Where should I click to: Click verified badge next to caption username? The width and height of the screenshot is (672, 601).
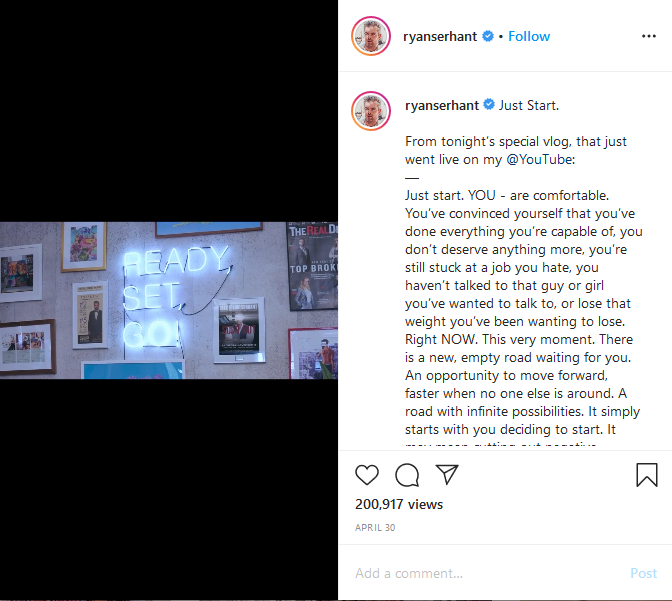coord(489,105)
